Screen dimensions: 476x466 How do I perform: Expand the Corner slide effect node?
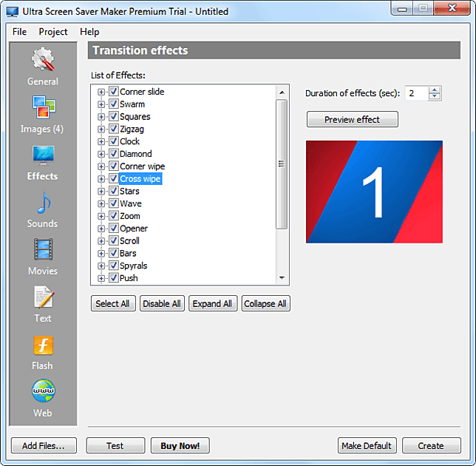click(x=101, y=92)
